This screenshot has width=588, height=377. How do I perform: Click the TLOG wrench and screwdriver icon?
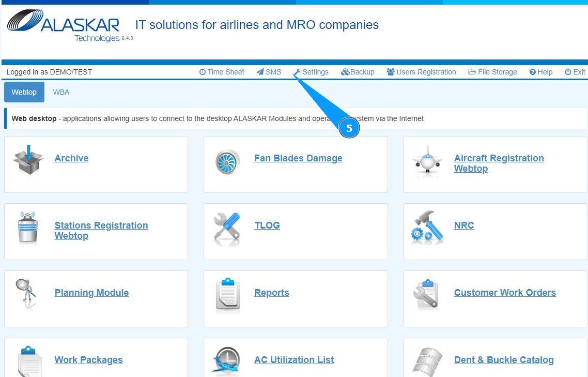point(227,228)
